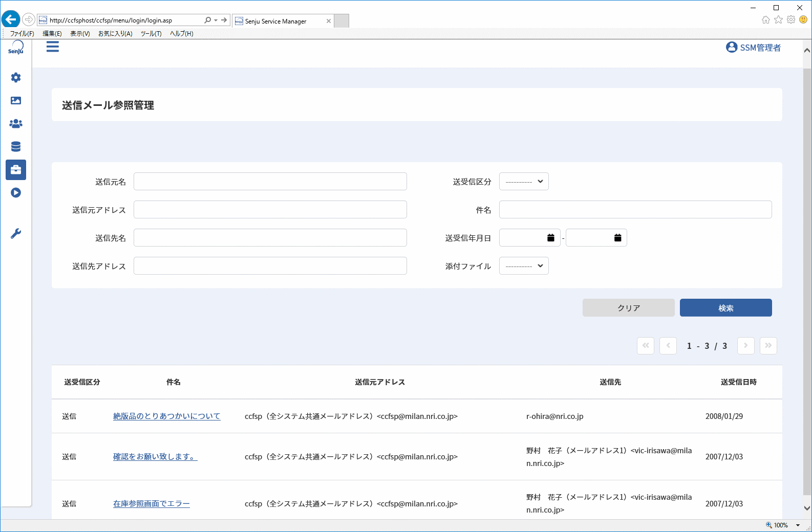The image size is (812, 532).
Task: Go to the first page of results
Action: click(x=646, y=346)
